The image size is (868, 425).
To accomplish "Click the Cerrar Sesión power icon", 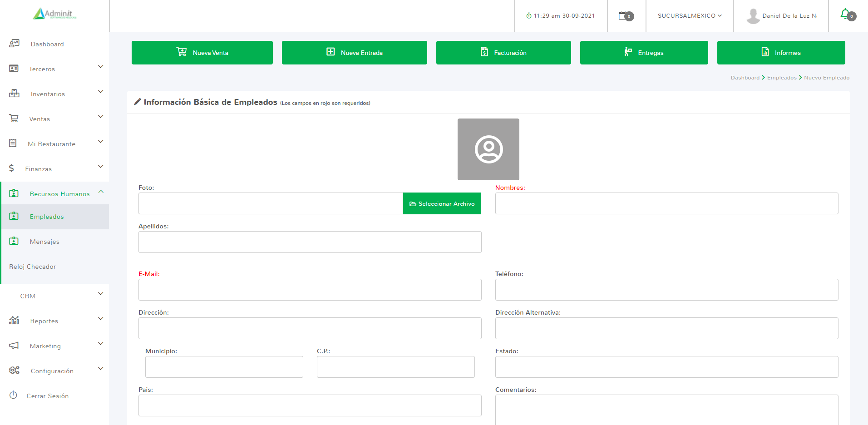I will click(x=13, y=395).
